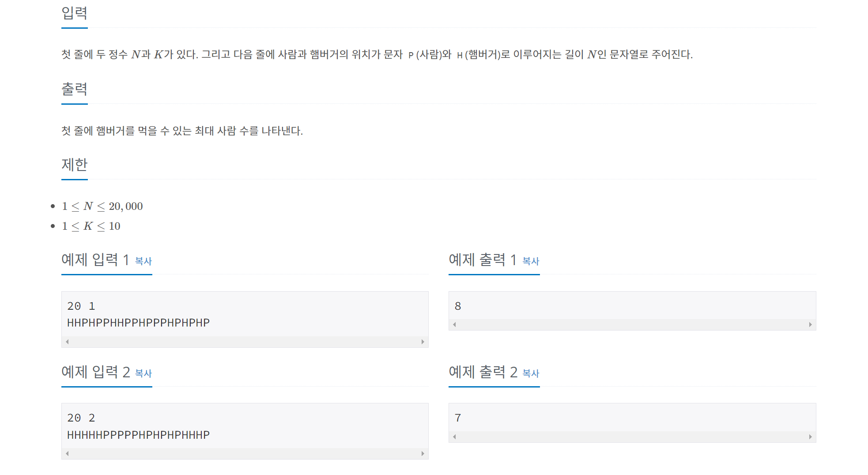The height and width of the screenshot is (475, 868).
Task: Click 복사 next to 예제 입력 2
Action: click(143, 373)
